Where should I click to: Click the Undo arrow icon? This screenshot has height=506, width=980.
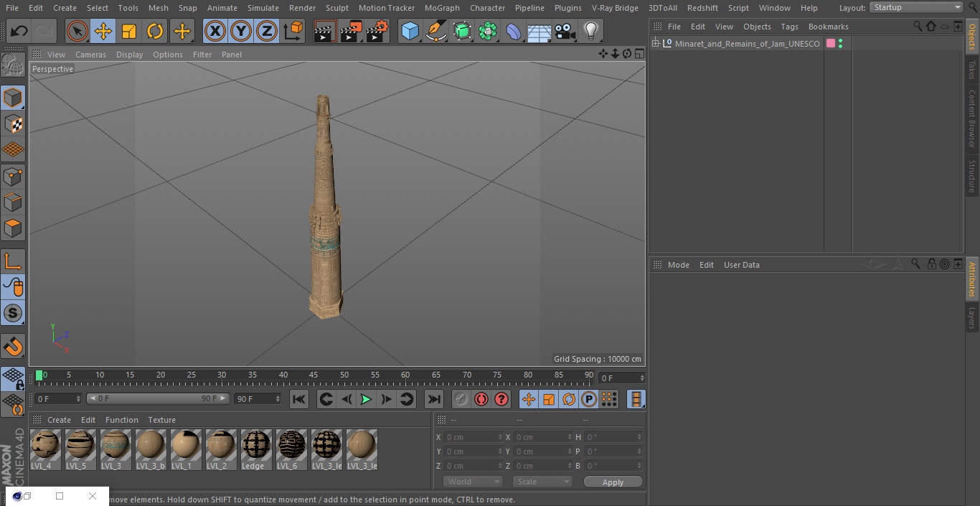[x=19, y=31]
